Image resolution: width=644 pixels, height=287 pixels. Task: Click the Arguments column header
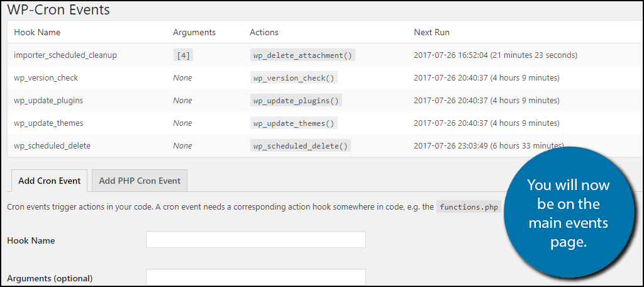(x=194, y=32)
